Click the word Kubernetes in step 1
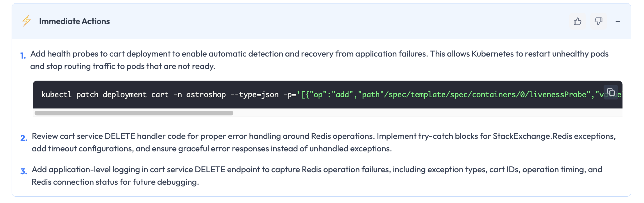 pyautogui.click(x=492, y=54)
